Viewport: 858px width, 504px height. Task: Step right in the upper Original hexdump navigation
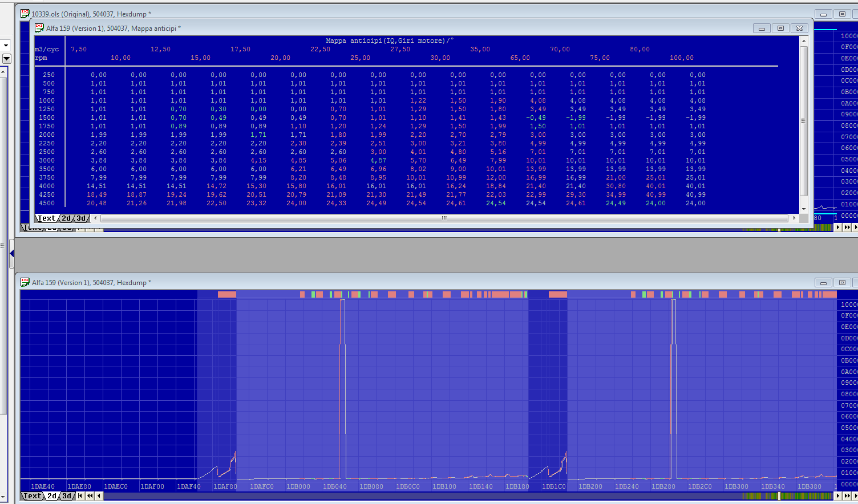[838, 227]
